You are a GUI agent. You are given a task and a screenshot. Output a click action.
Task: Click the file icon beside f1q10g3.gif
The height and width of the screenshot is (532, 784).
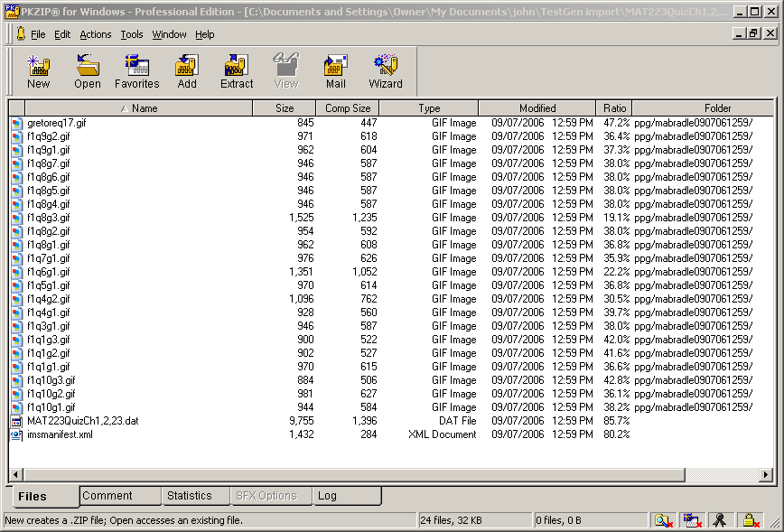click(x=17, y=380)
